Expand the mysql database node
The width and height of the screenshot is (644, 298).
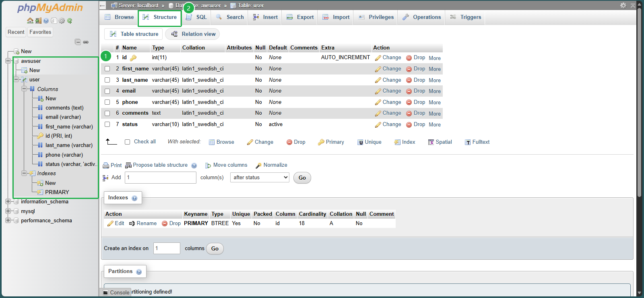(8, 211)
